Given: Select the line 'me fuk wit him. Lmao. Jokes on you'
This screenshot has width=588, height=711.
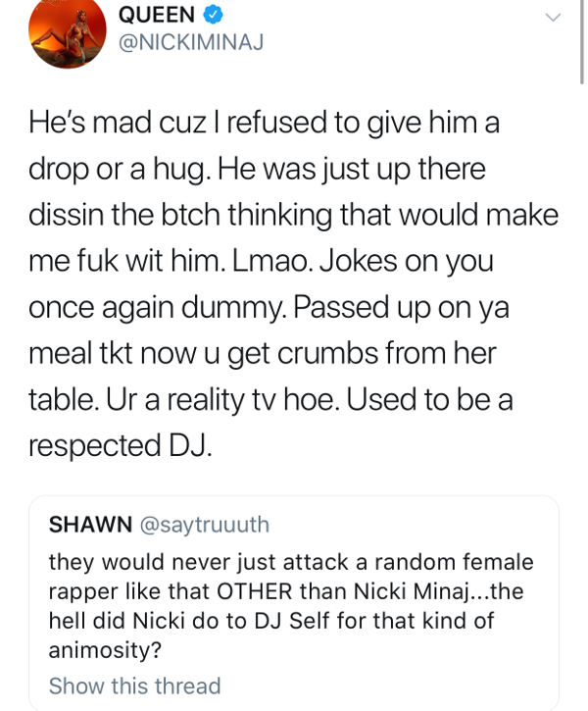Looking at the screenshot, I should 261,262.
